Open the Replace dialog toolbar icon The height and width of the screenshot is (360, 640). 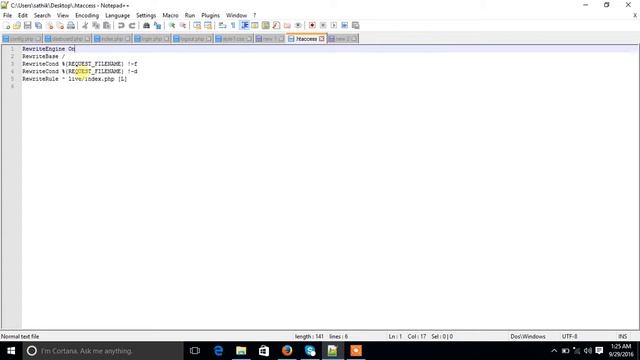click(157, 25)
